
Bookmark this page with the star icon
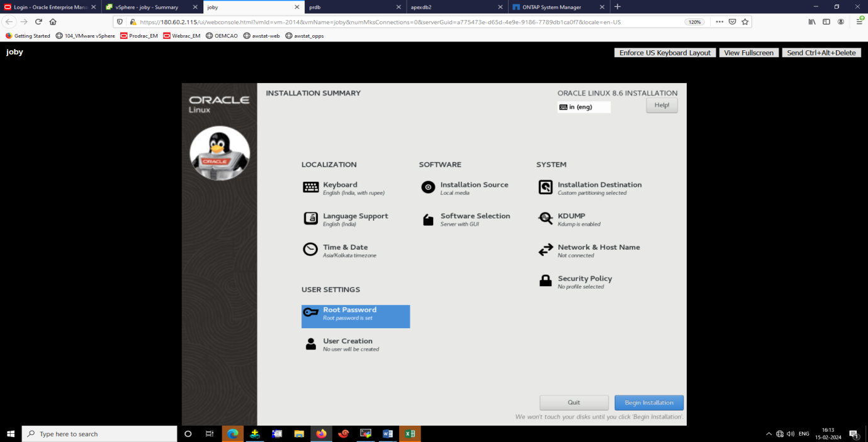click(745, 21)
